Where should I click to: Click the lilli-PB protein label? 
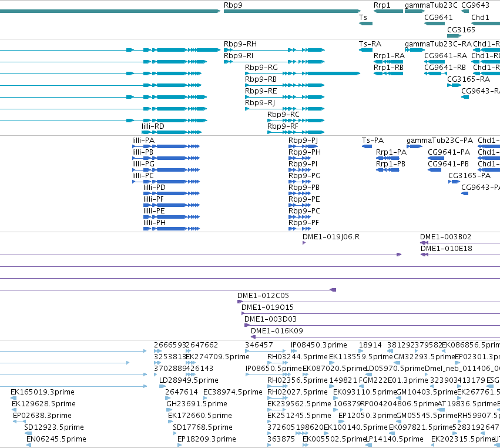click(143, 152)
